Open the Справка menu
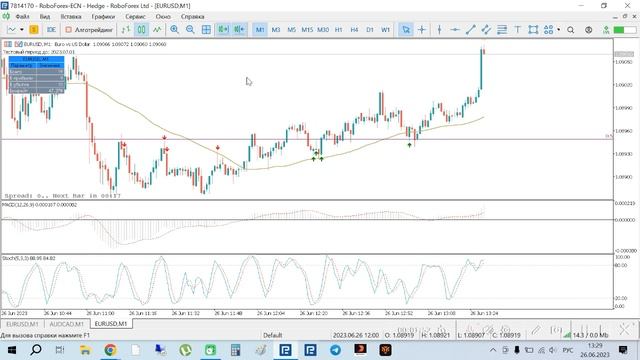 [192, 17]
